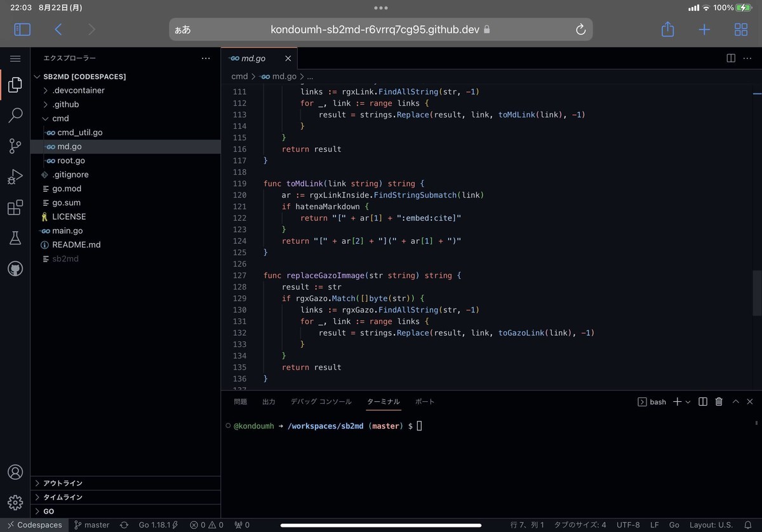Open cmd_util.go in the explorer
This screenshot has height=532, width=762.
click(x=126, y=132)
